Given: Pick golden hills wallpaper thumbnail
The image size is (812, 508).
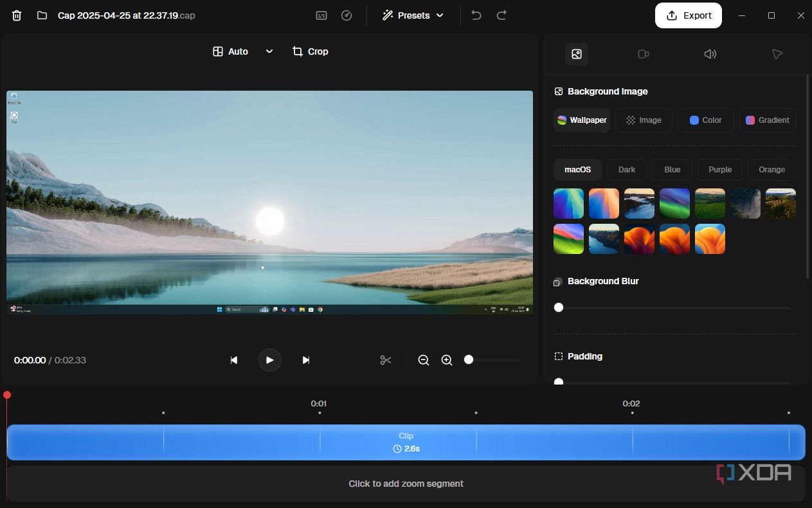Looking at the screenshot, I should click(x=781, y=203).
